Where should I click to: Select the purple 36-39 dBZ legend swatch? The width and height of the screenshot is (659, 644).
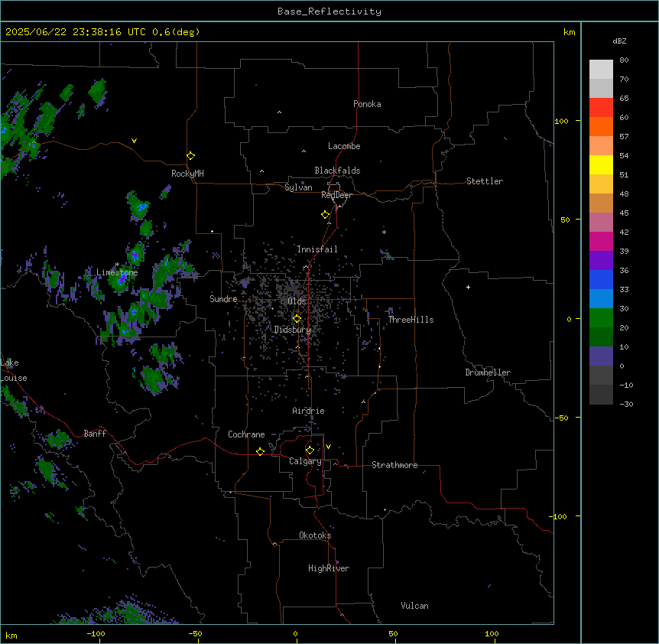(x=601, y=261)
